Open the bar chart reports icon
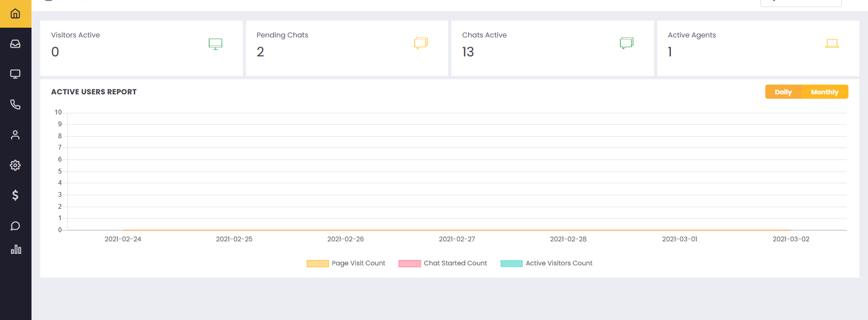This screenshot has height=320, width=868. tap(16, 249)
